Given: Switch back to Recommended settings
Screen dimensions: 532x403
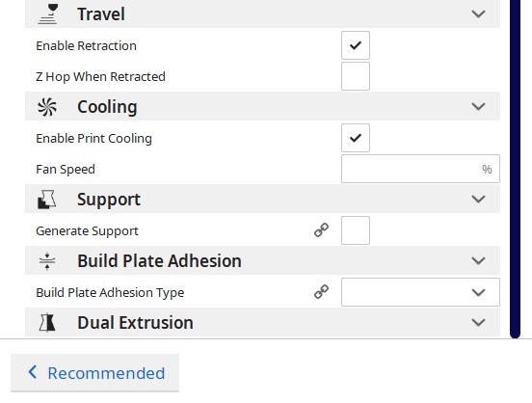Looking at the screenshot, I should (x=94, y=373).
